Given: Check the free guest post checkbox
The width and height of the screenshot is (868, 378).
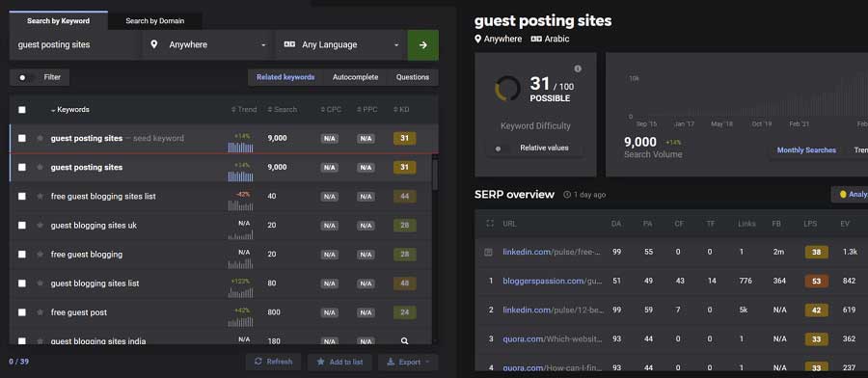Looking at the screenshot, I should tap(21, 312).
